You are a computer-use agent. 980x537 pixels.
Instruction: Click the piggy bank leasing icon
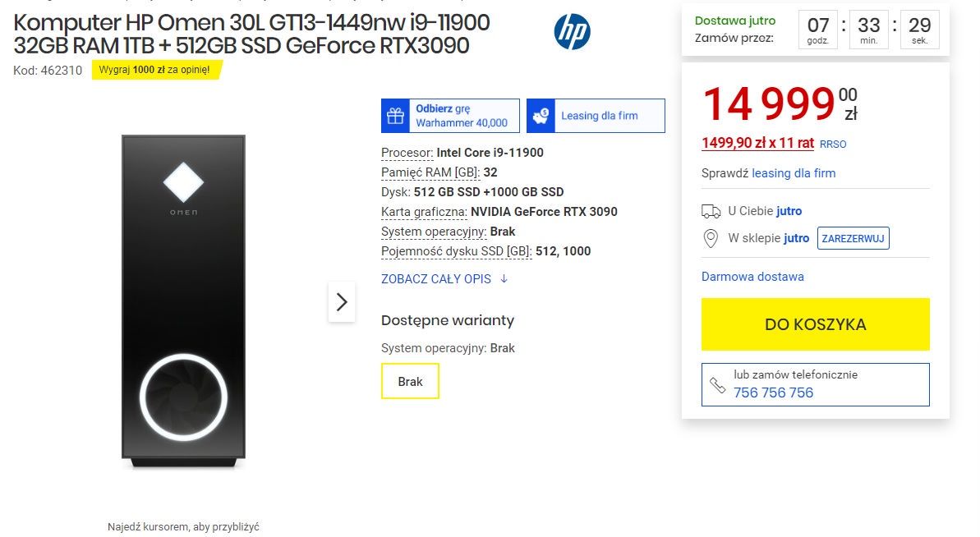coord(541,116)
